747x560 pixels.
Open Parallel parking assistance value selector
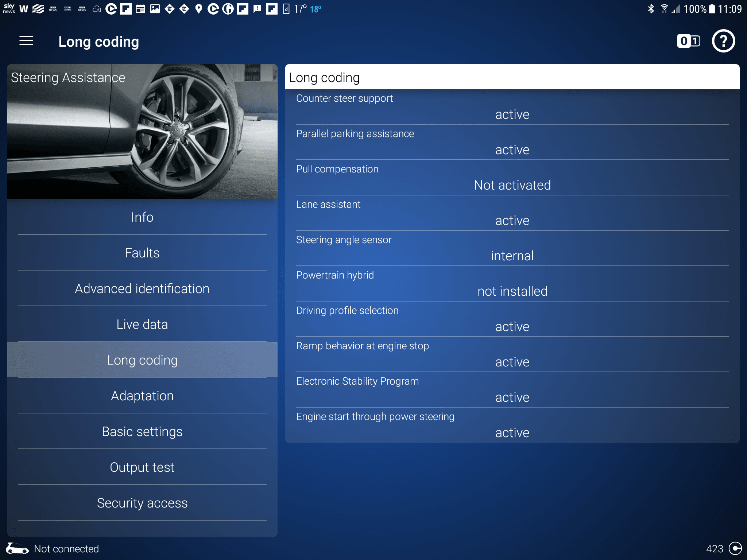point(512,150)
